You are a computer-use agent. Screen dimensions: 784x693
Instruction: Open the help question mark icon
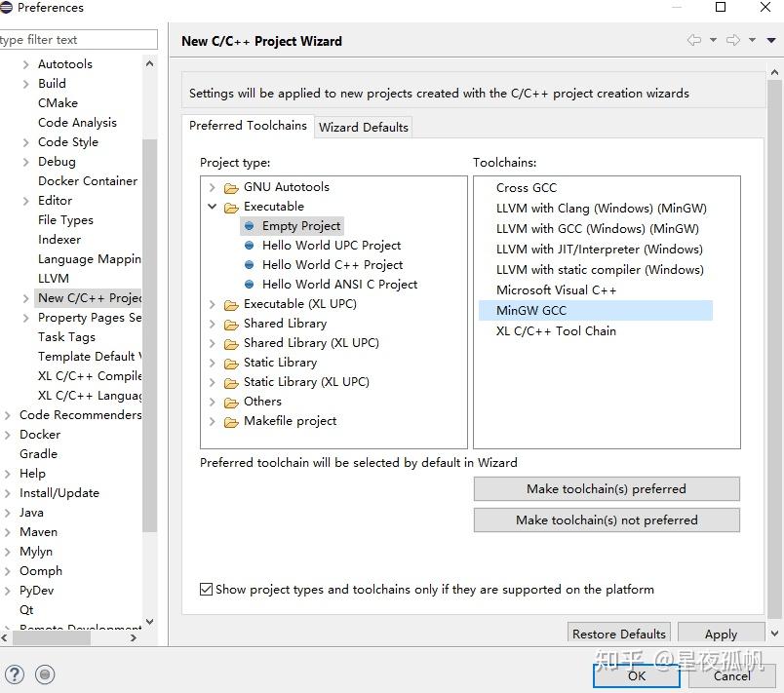coord(15,674)
